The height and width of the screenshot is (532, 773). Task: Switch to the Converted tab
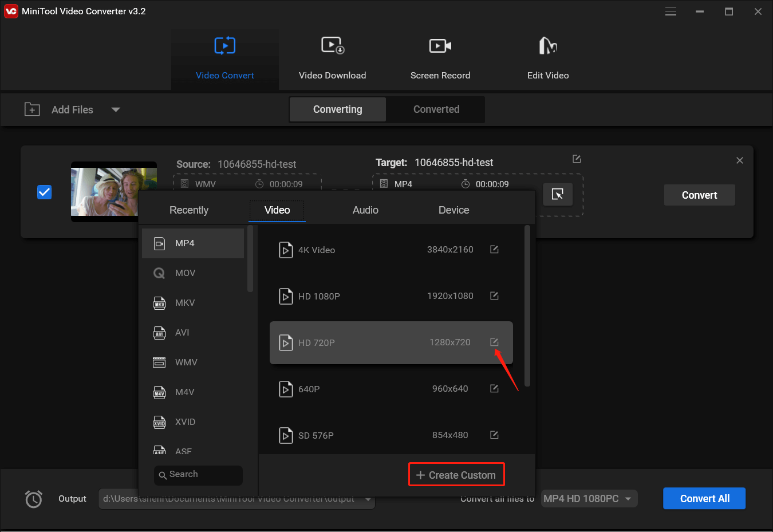(436, 109)
